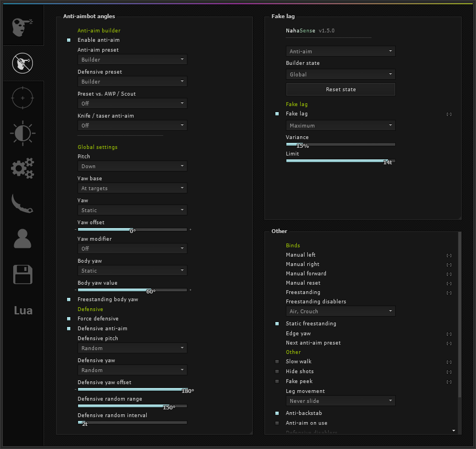Set hotkey for Manual right
The height and width of the screenshot is (449, 476).
(449, 265)
